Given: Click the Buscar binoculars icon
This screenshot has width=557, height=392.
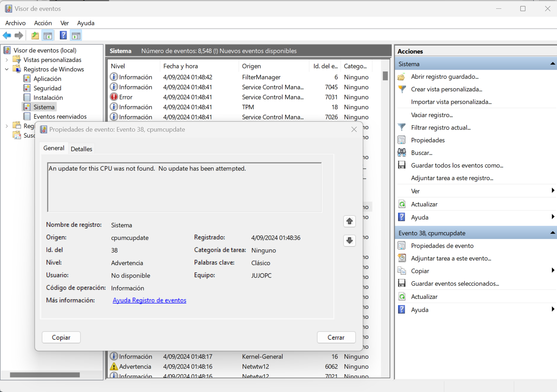Looking at the screenshot, I should [402, 153].
